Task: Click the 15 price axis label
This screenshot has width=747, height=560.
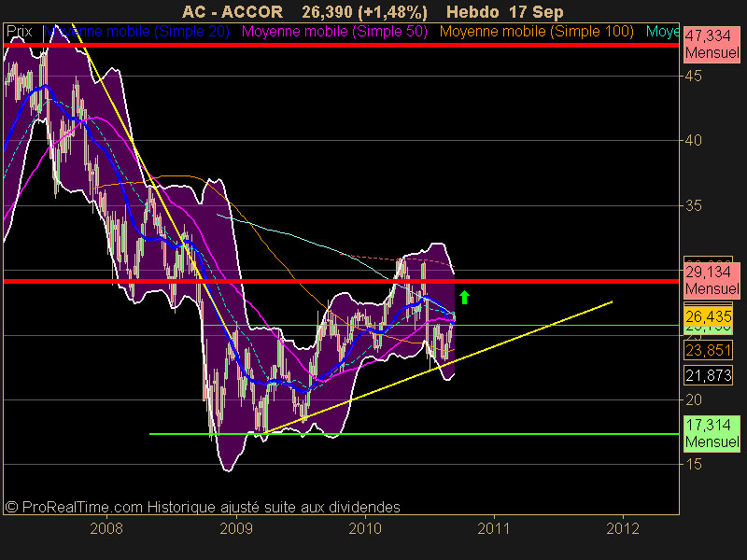Action: point(693,464)
